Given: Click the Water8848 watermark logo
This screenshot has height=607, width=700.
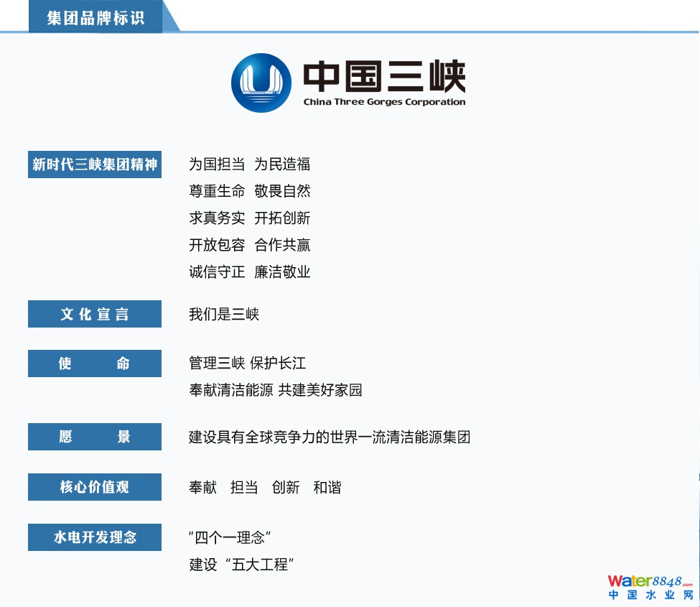Looking at the screenshot, I should pyautogui.click(x=650, y=587).
